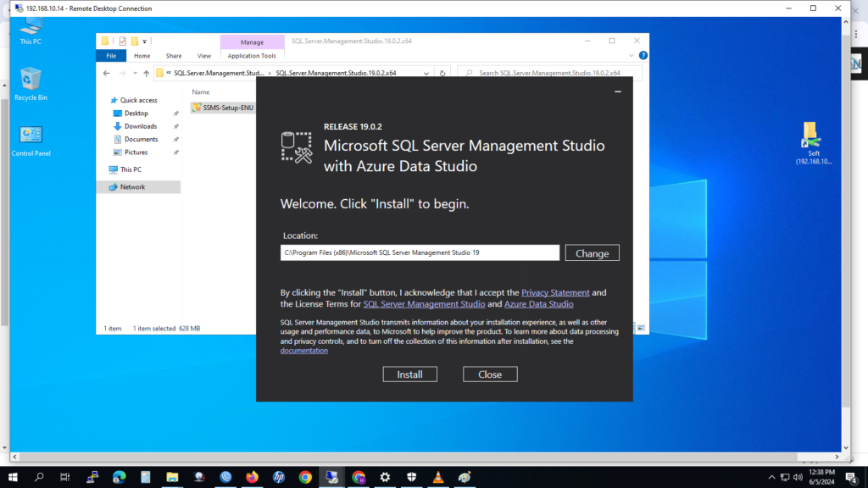This screenshot has width=868, height=488.
Task: Open Customize Quick Access Toolbar dropdown
Action: click(144, 42)
